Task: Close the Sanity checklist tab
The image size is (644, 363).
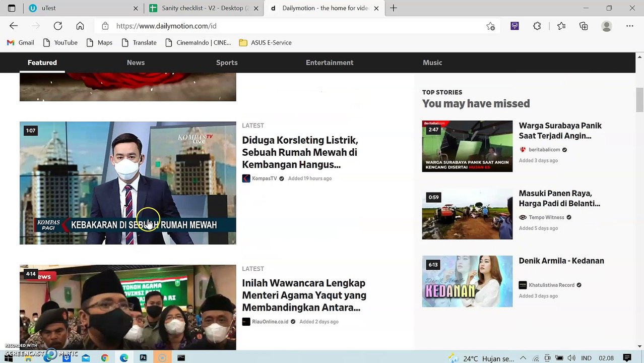Action: click(256, 9)
